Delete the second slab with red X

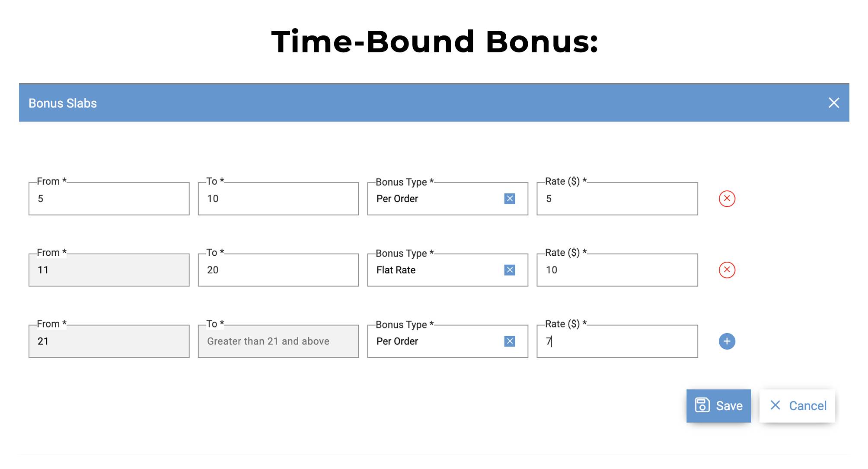click(x=727, y=270)
